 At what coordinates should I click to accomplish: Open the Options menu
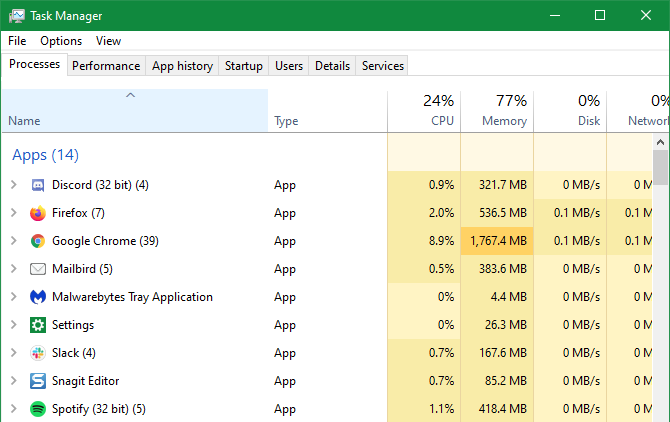pos(61,41)
